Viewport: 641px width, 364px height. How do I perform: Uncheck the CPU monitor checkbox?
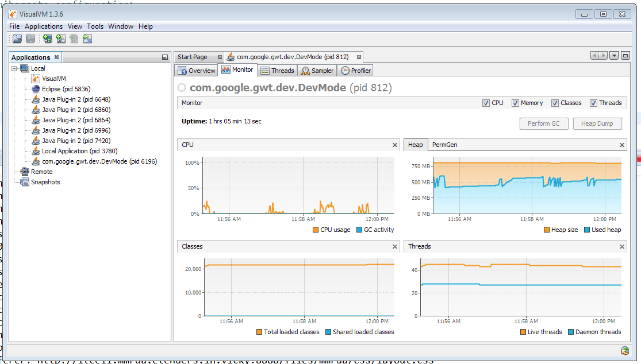point(486,103)
